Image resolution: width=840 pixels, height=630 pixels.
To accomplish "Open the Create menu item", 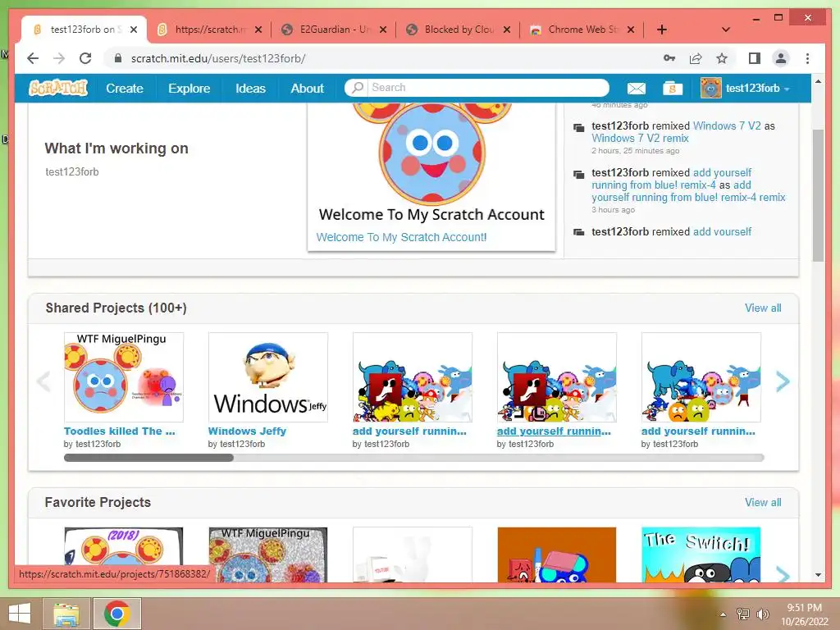I will [x=125, y=89].
